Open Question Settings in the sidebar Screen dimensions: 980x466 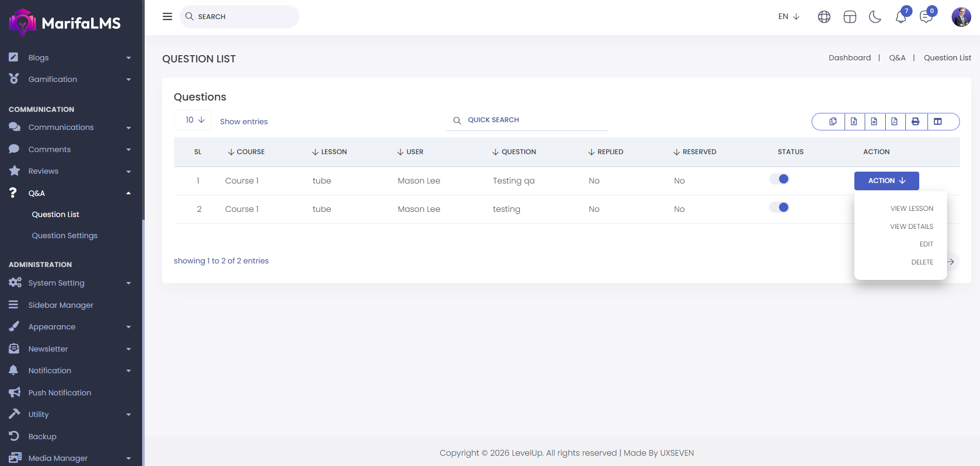pyautogui.click(x=64, y=236)
